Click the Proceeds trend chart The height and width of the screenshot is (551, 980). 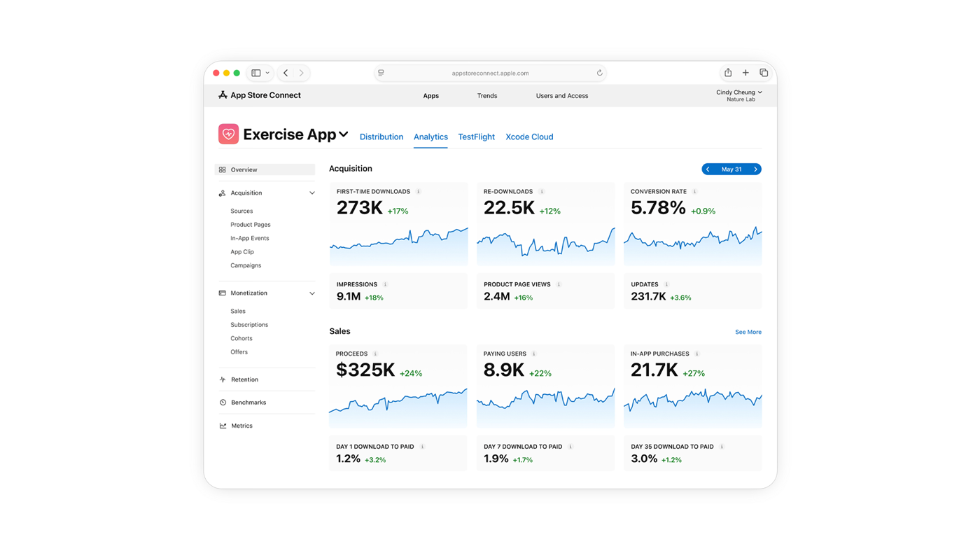(398, 408)
